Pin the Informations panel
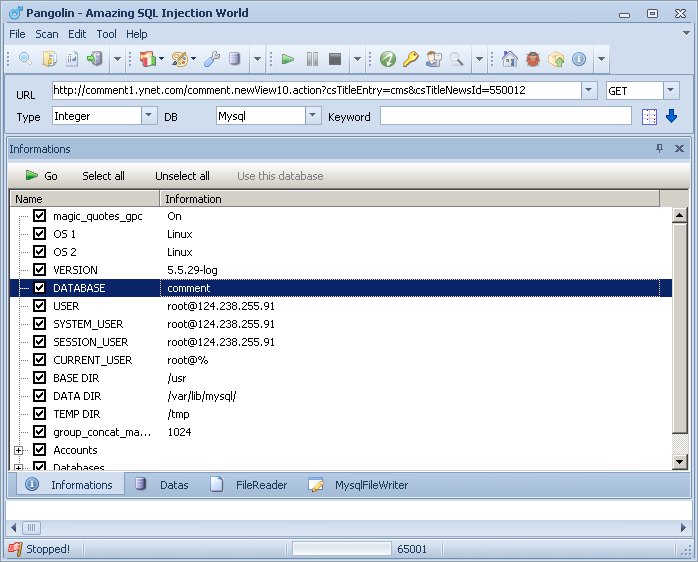Screen dimensions: 698x562 659,148
